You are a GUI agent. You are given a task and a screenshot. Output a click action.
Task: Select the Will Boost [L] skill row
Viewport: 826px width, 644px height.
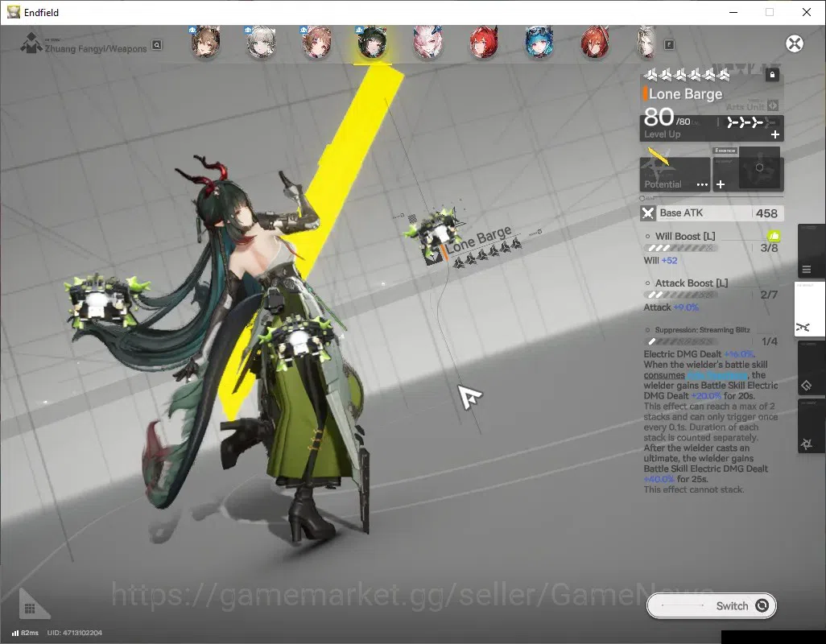coord(711,247)
